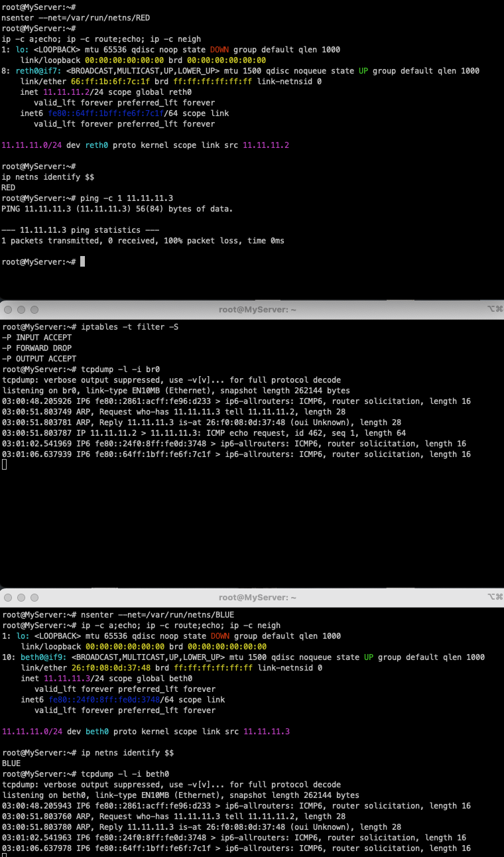Click the close button of the BLUE namespace terminal window

point(9,598)
